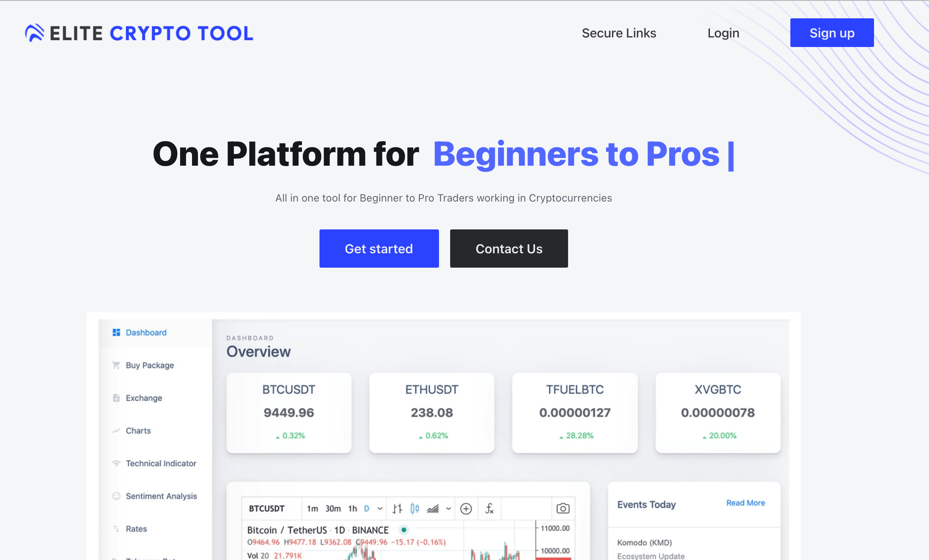The height and width of the screenshot is (560, 929).
Task: Click the Read More link in Events Today
Action: tap(746, 503)
